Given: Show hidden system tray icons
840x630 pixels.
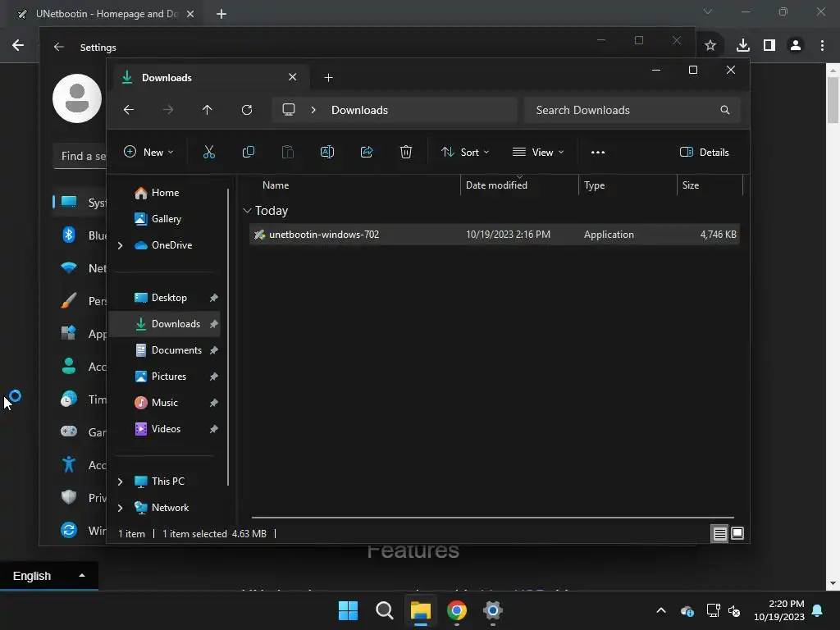Looking at the screenshot, I should tap(661, 610).
